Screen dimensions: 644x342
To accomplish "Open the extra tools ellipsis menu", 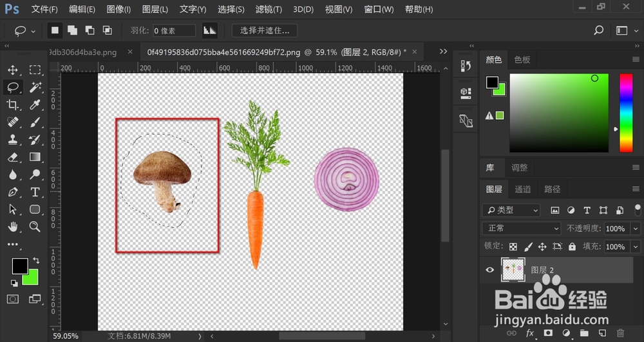I will point(13,244).
